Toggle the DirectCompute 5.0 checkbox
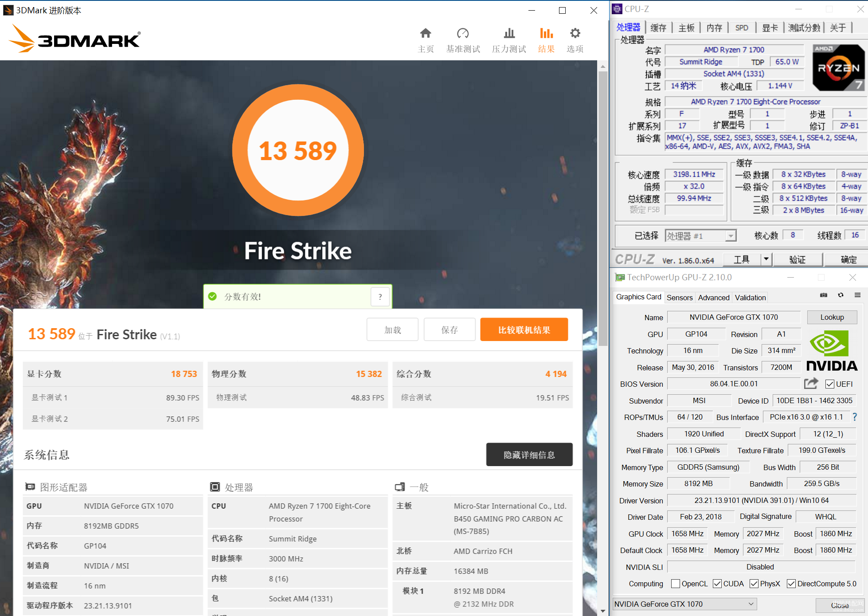 [x=791, y=584]
